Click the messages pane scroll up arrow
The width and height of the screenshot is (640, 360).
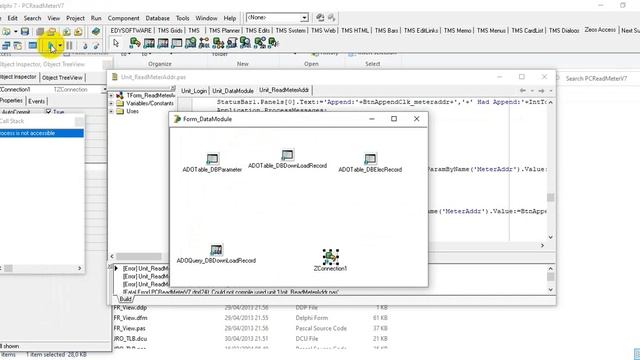coord(551,269)
